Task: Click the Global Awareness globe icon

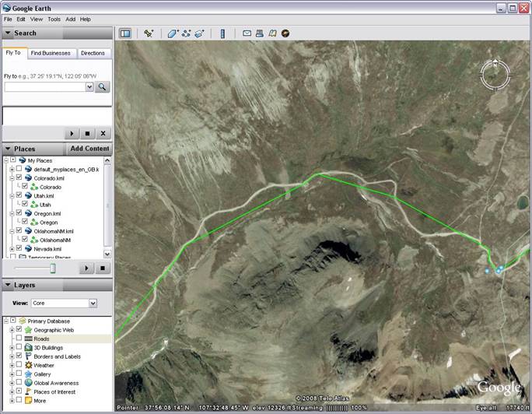Action: pos(29,383)
